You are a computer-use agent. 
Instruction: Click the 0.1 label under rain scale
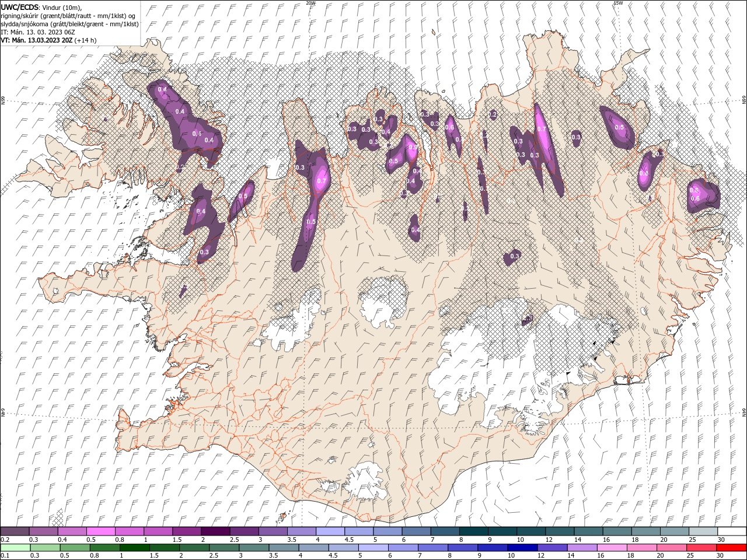click(x=4, y=556)
